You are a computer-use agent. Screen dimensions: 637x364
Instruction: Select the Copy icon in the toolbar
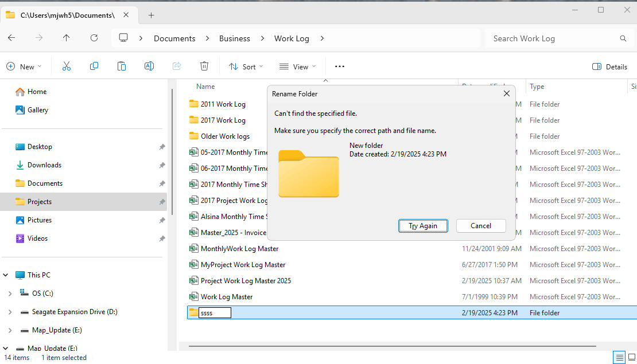tap(94, 66)
